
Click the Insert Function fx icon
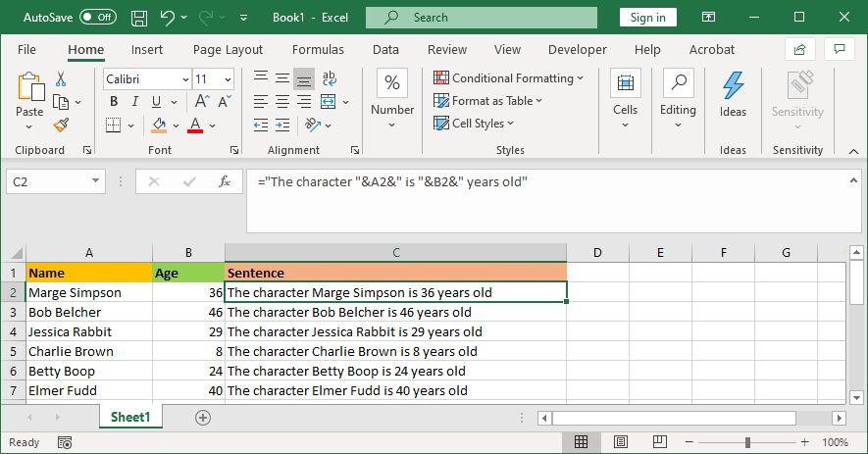pos(225,181)
